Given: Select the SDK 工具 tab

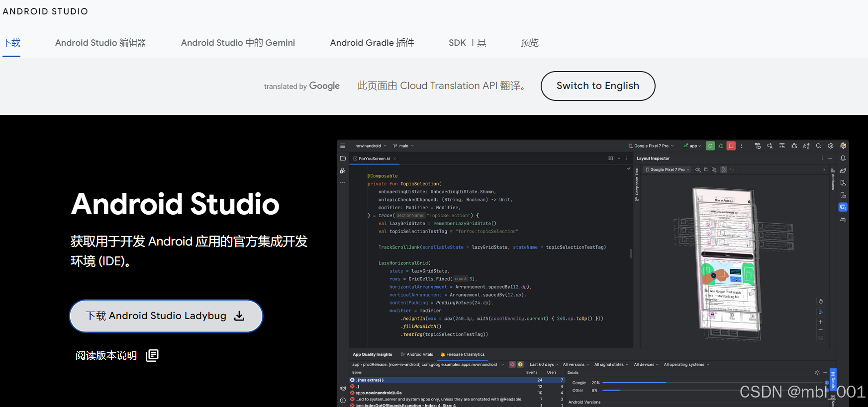Looking at the screenshot, I should 467,43.
